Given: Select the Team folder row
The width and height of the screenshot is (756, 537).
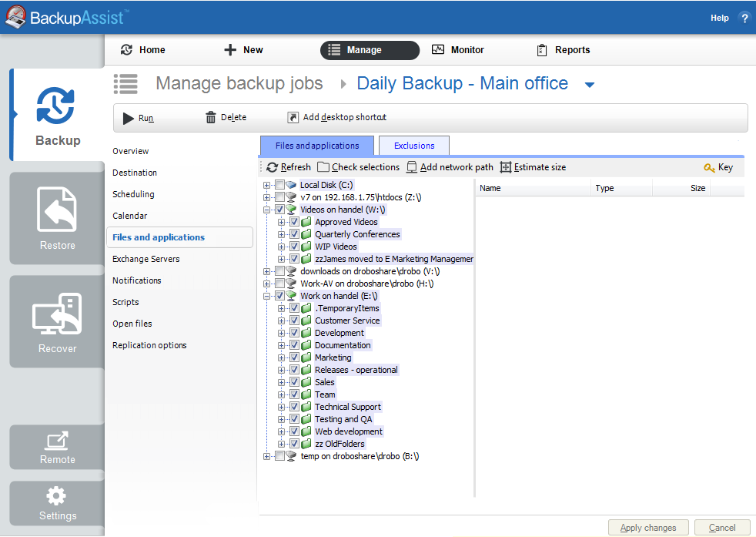Looking at the screenshot, I should pyautogui.click(x=325, y=394).
